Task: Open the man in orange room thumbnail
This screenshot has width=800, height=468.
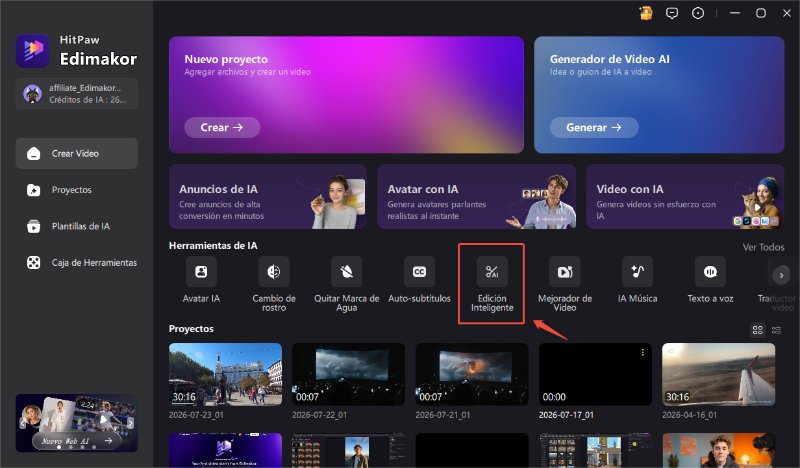Action: (718, 450)
